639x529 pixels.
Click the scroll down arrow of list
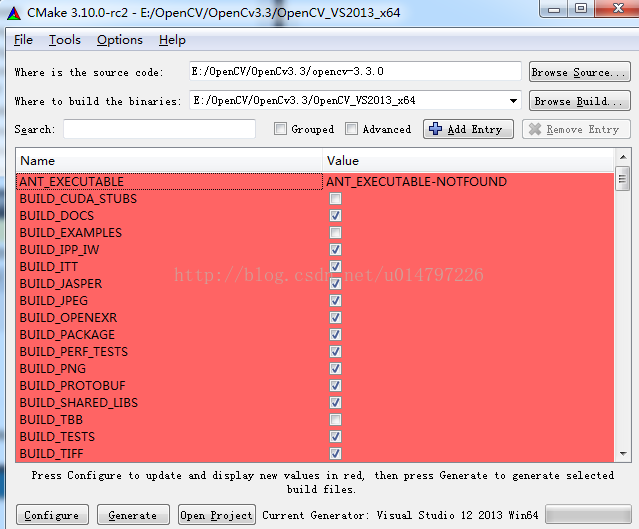623,454
